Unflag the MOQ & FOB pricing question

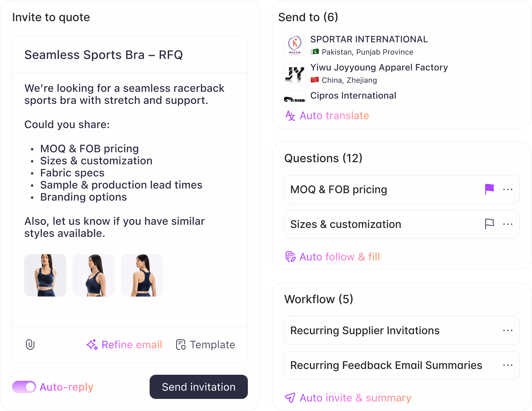[489, 189]
